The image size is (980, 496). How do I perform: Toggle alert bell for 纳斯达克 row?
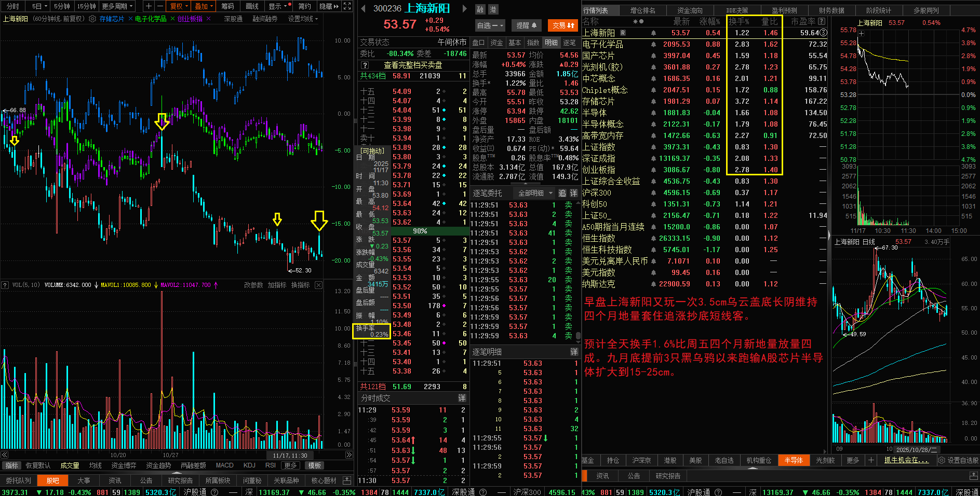653,284
